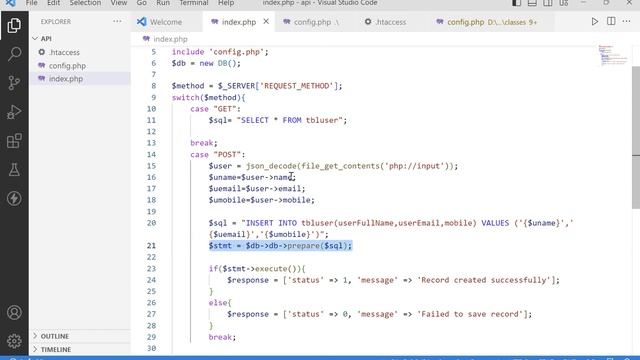Switch to config.php classes tab
Image resolution: width=640 pixels, height=360 pixels.
(x=491, y=22)
